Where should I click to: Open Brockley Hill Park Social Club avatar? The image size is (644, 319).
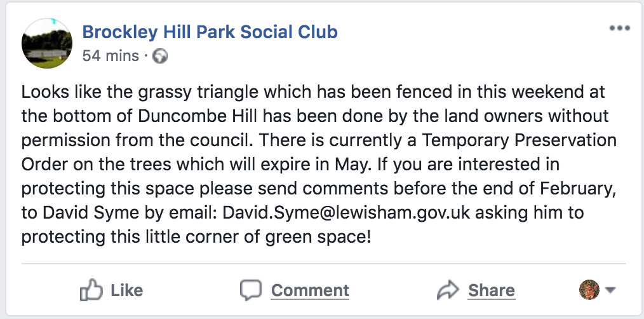pyautogui.click(x=46, y=43)
